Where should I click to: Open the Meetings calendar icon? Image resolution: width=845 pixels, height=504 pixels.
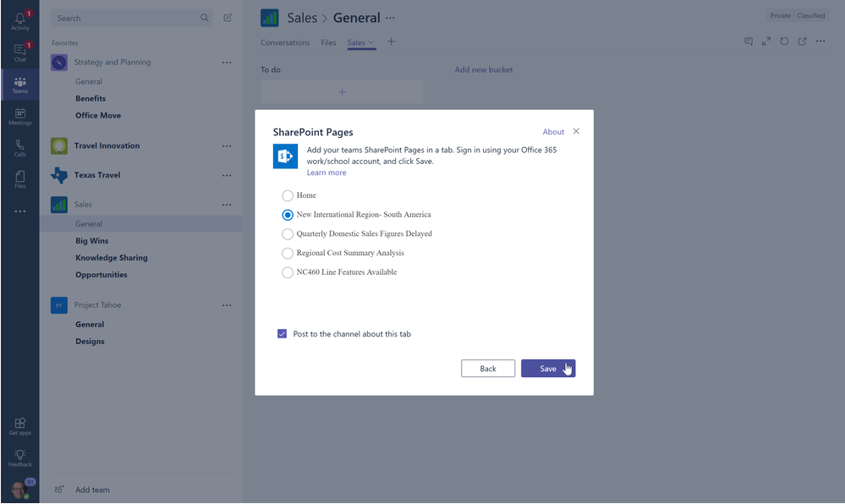20,116
